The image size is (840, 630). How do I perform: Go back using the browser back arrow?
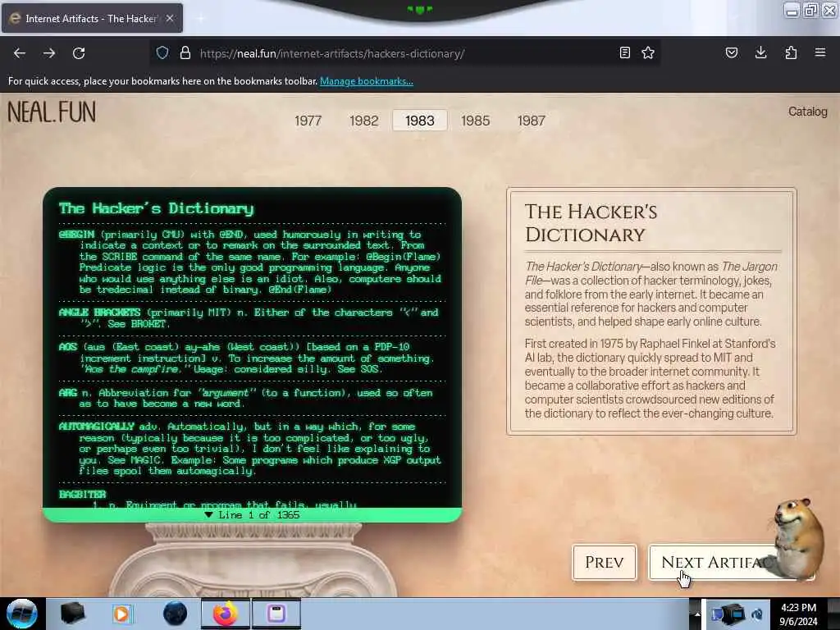(20, 53)
